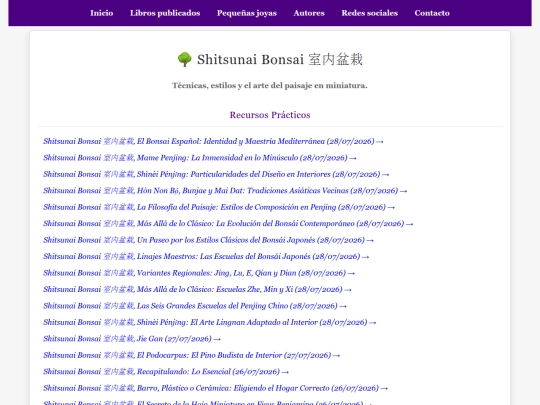The height and width of the screenshot is (405, 540).
Task: Open El Podocarpus: El Pino Budista de Interior
Action: (191, 355)
